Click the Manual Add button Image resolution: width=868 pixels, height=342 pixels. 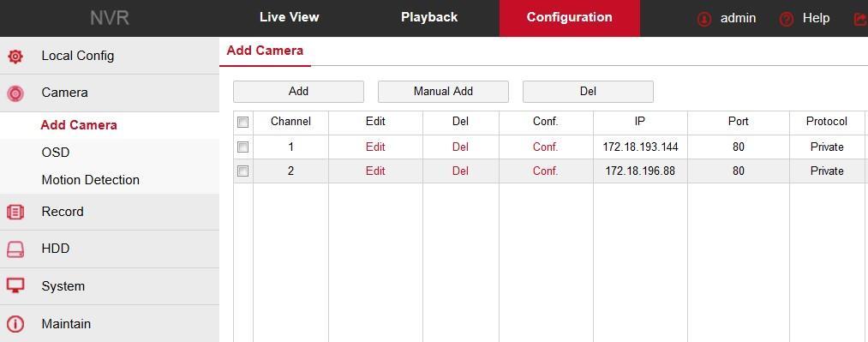443,92
